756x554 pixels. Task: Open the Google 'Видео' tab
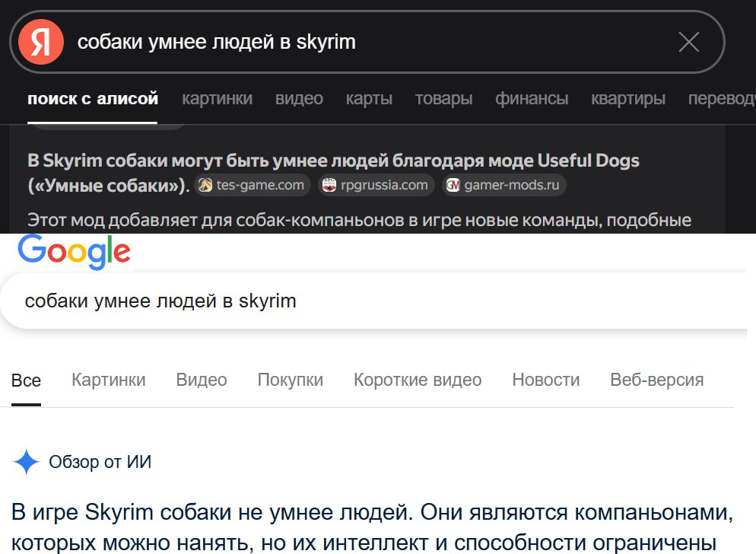click(x=202, y=380)
